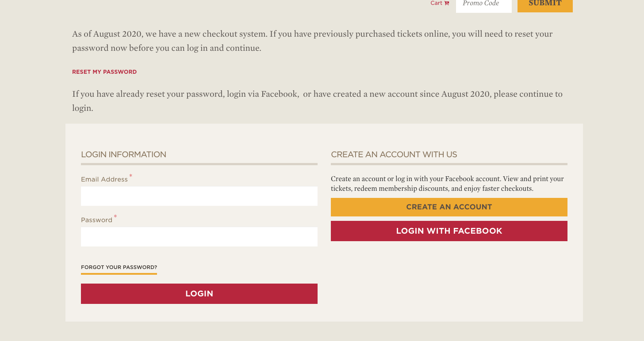Follow the Reset My Password link

click(x=104, y=72)
